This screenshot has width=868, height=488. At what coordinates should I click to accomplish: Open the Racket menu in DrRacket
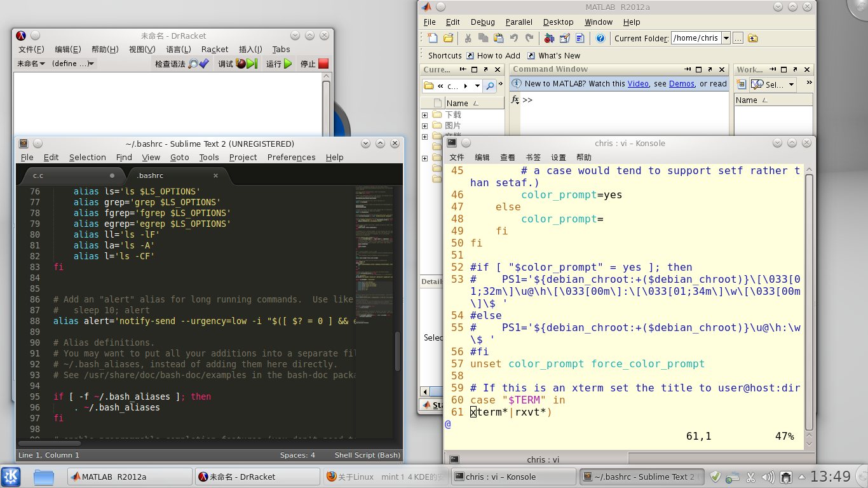tap(215, 50)
